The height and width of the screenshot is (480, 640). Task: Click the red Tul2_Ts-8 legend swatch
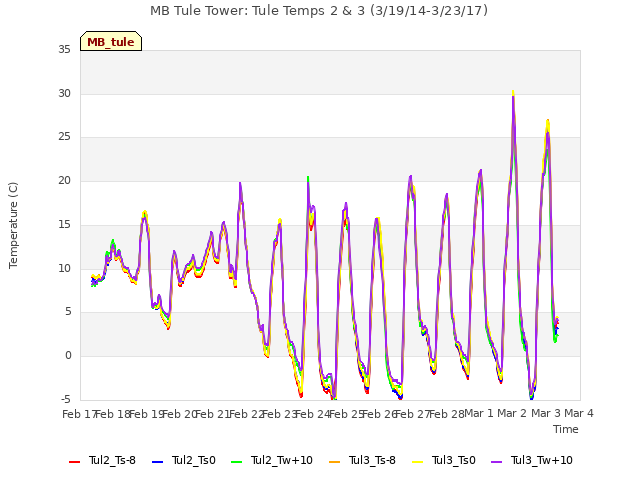point(74,462)
